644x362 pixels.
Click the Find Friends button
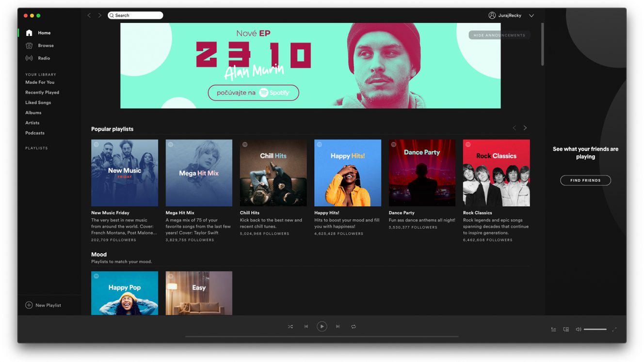click(x=585, y=180)
